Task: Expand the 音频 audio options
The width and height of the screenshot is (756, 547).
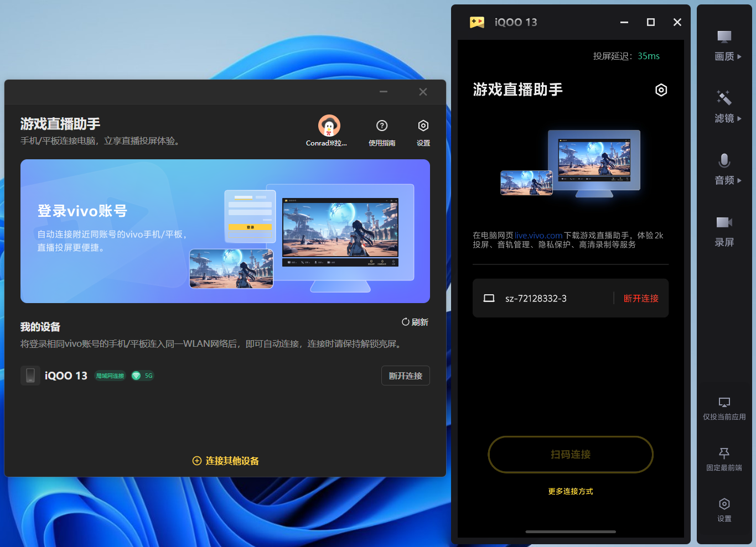Action: [x=724, y=169]
